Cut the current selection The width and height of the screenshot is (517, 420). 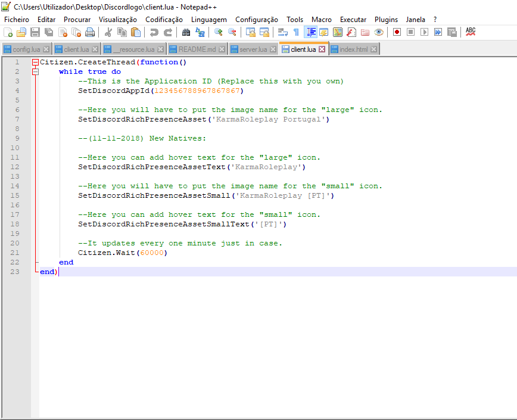coord(107,34)
